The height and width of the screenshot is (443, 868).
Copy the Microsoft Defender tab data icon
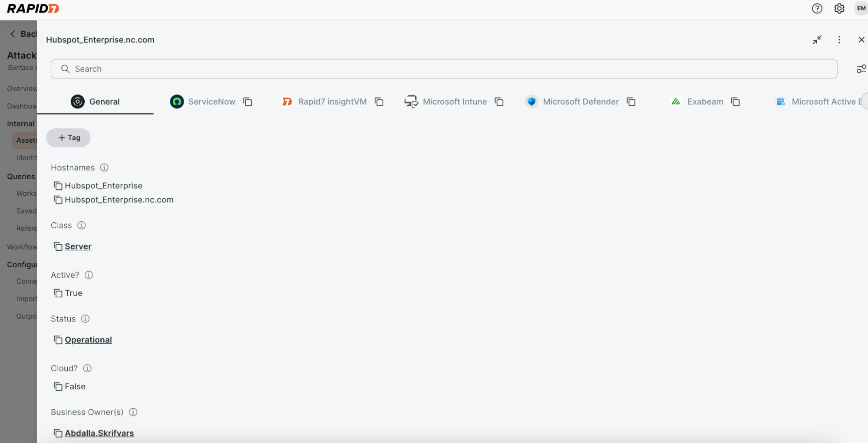[x=631, y=102]
